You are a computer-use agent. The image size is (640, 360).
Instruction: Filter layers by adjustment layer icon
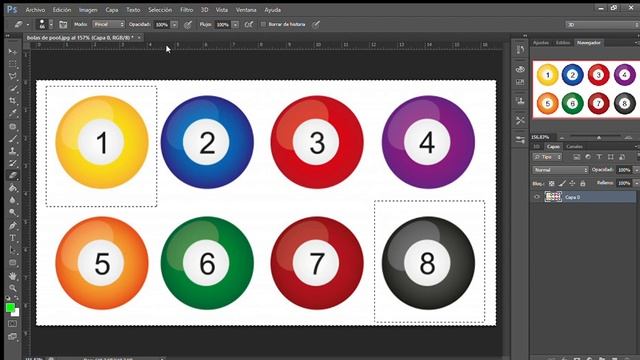point(588,157)
